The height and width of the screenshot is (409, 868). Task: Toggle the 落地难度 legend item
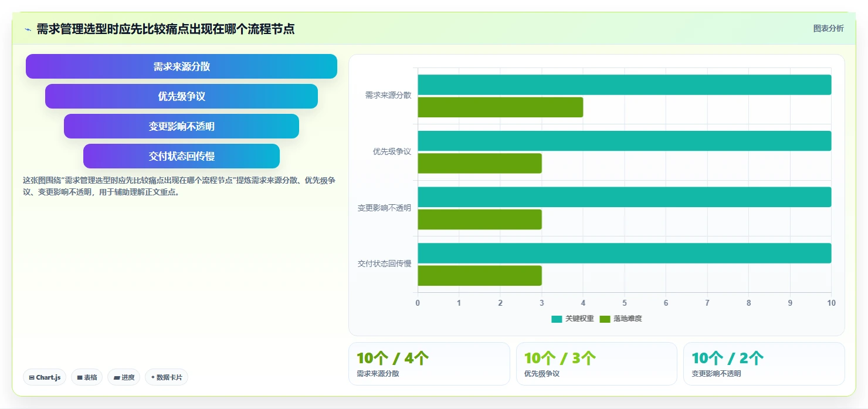(621, 319)
